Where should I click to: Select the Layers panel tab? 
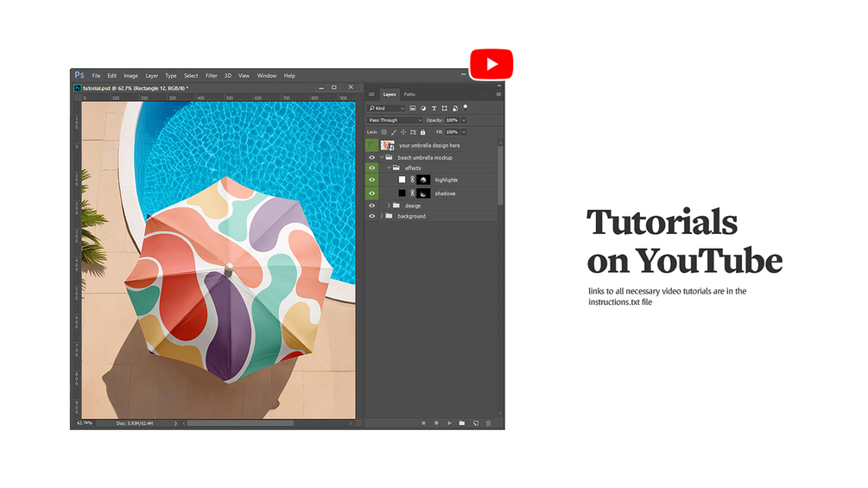[x=390, y=95]
